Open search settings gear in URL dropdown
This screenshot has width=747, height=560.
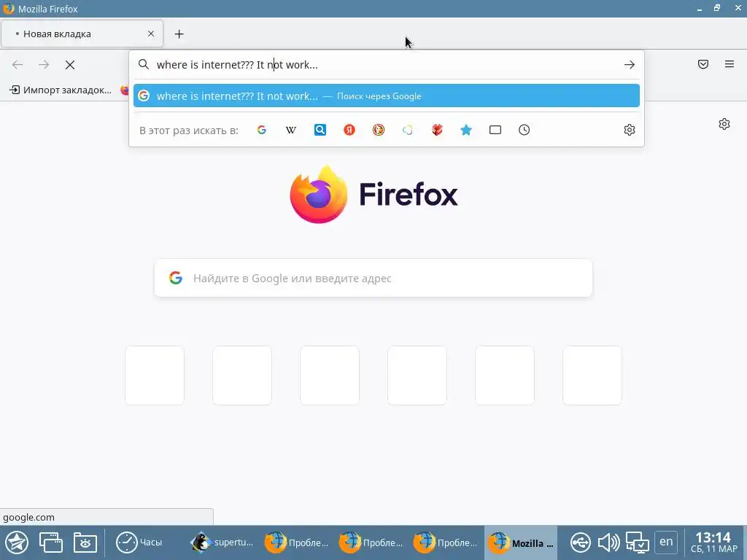coord(630,130)
